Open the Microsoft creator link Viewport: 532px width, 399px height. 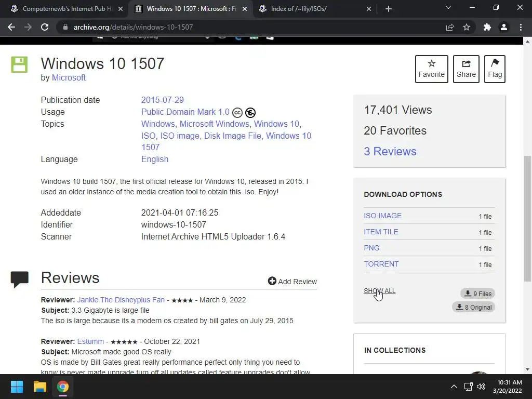[x=69, y=78]
